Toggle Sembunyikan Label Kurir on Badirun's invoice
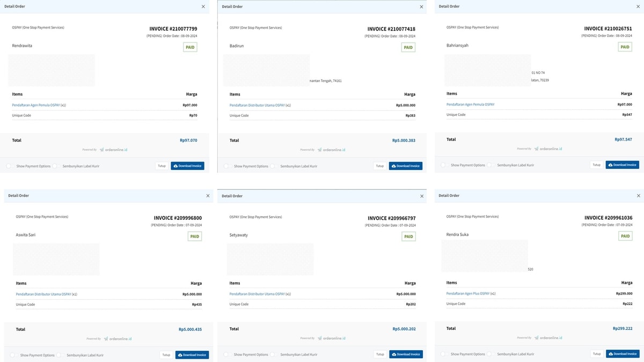 pyautogui.click(x=273, y=166)
